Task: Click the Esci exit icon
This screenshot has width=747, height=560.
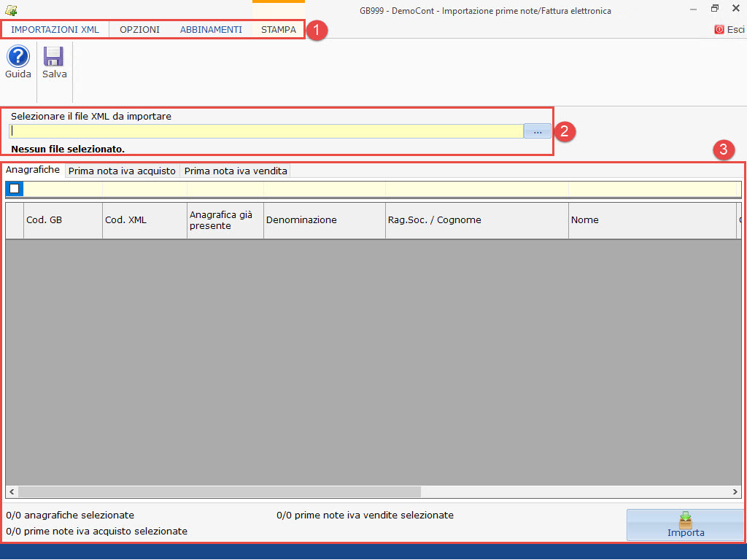Action: pos(719,30)
